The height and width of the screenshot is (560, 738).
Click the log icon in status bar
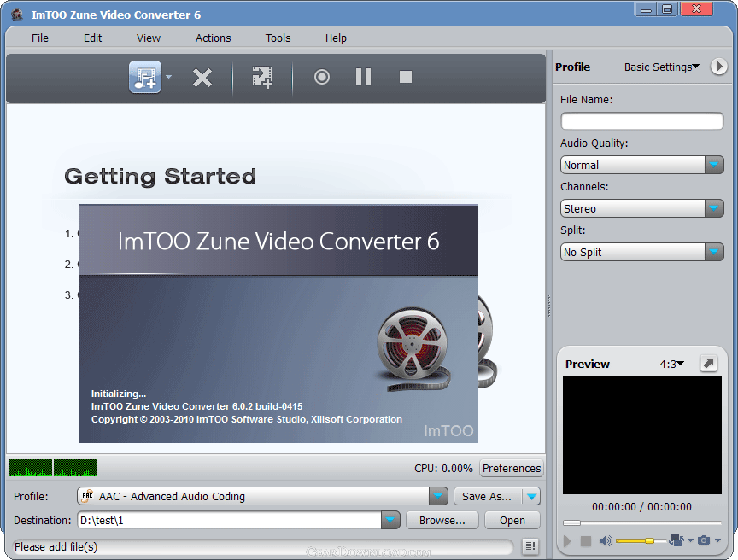pos(530,545)
